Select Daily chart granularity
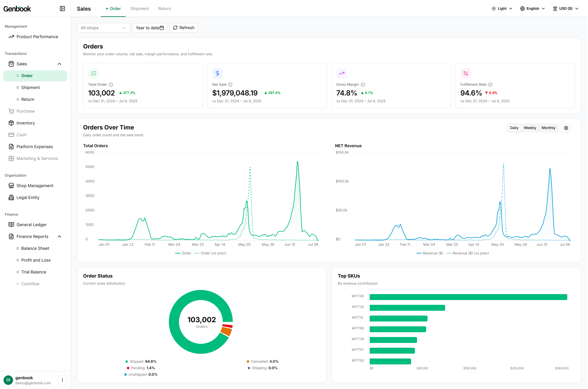This screenshot has width=588, height=389. coord(514,128)
